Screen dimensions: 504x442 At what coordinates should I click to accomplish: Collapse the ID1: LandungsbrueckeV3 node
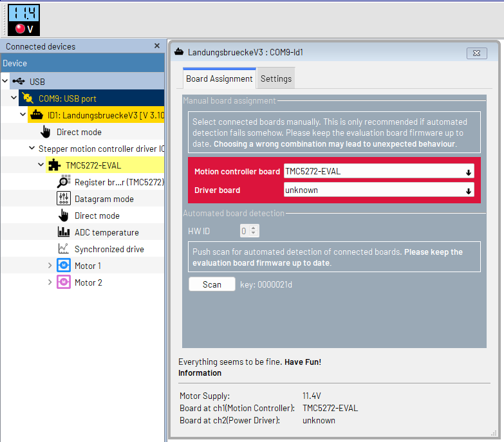pos(23,115)
